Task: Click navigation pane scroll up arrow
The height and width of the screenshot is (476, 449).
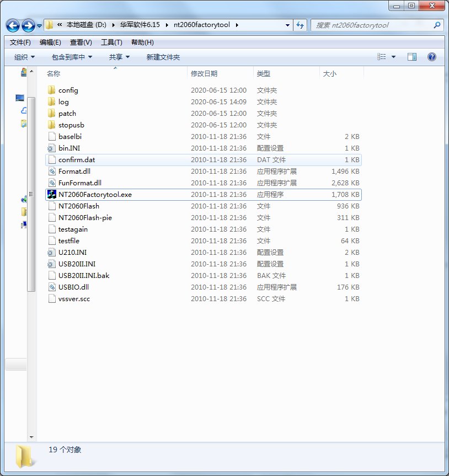Action: pos(31,72)
